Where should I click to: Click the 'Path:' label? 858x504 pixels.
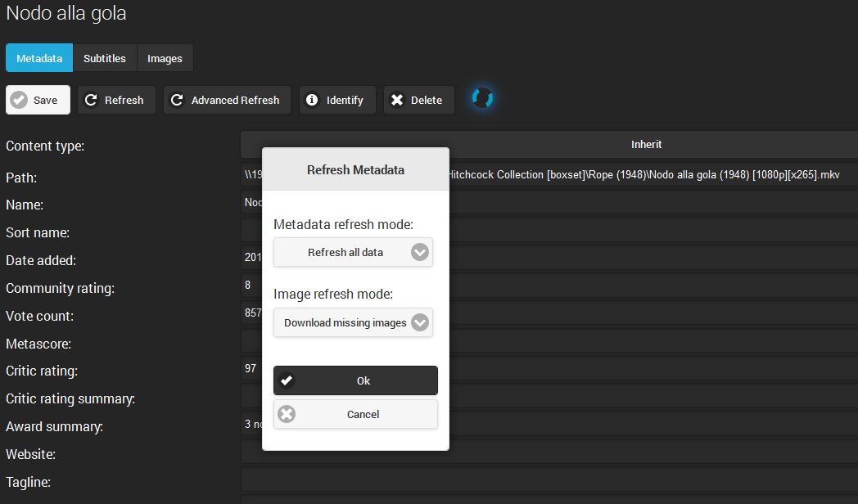click(21, 178)
